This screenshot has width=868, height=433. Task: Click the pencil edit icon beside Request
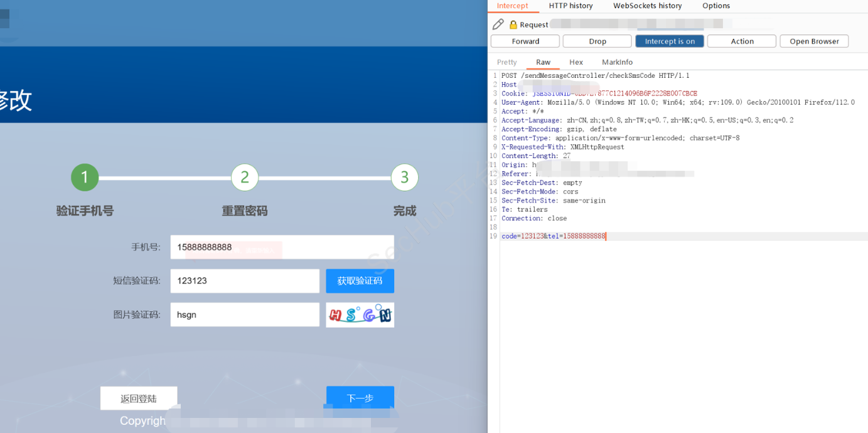tap(498, 24)
